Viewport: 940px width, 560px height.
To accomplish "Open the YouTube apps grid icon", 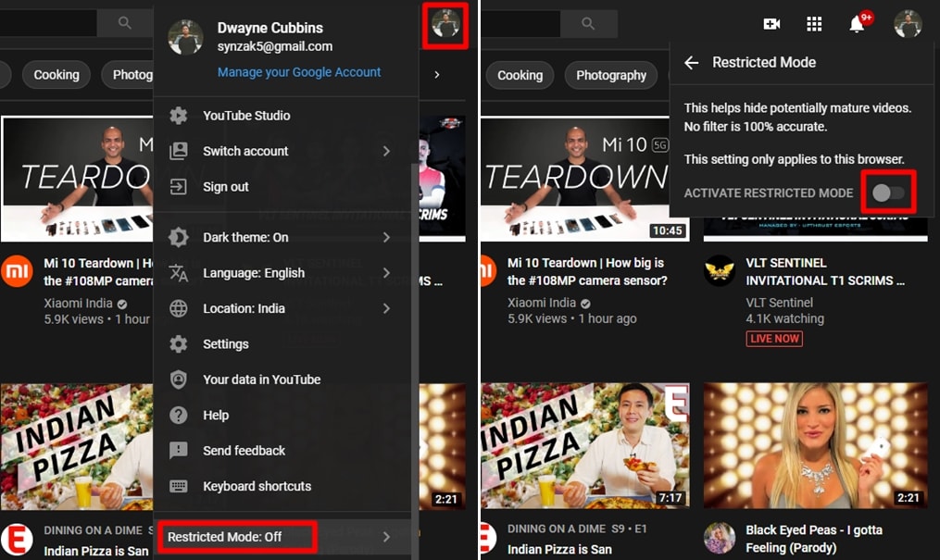I will [x=814, y=24].
